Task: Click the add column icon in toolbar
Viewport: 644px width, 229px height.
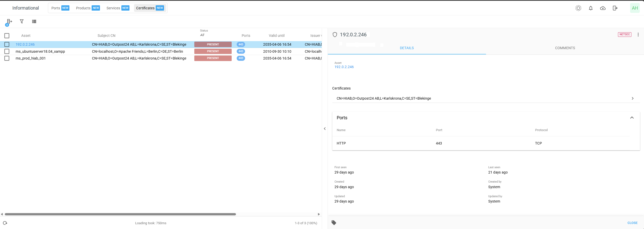Action: click(x=9, y=22)
